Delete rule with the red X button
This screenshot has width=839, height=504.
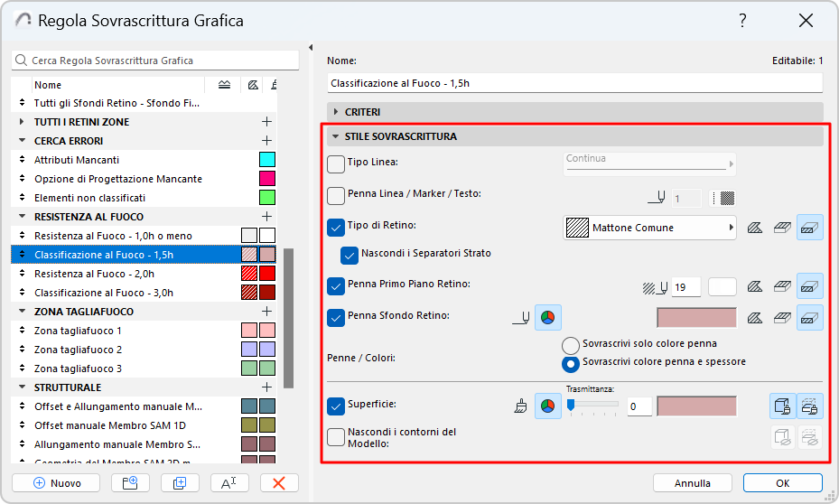coord(279,482)
